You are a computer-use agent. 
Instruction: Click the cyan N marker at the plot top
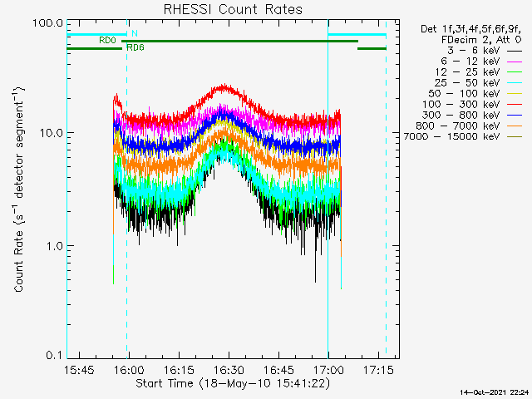(x=135, y=33)
